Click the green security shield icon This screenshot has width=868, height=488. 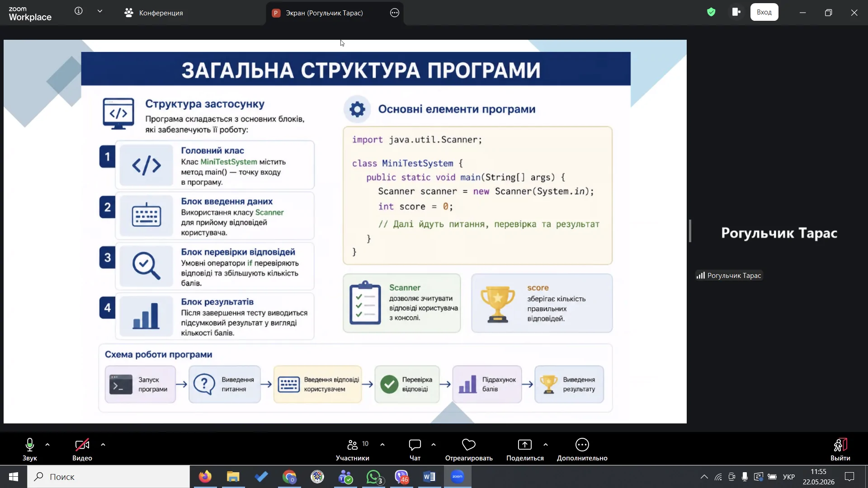click(711, 12)
